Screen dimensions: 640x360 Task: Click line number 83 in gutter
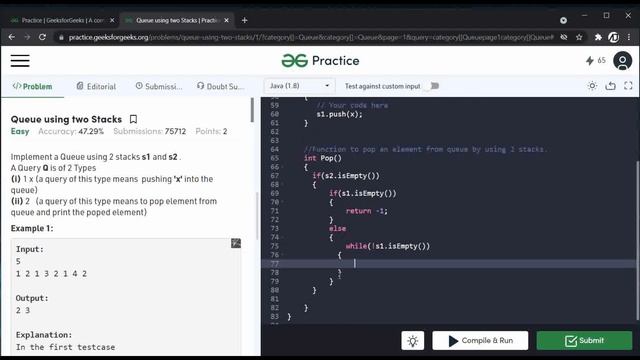[x=274, y=316]
